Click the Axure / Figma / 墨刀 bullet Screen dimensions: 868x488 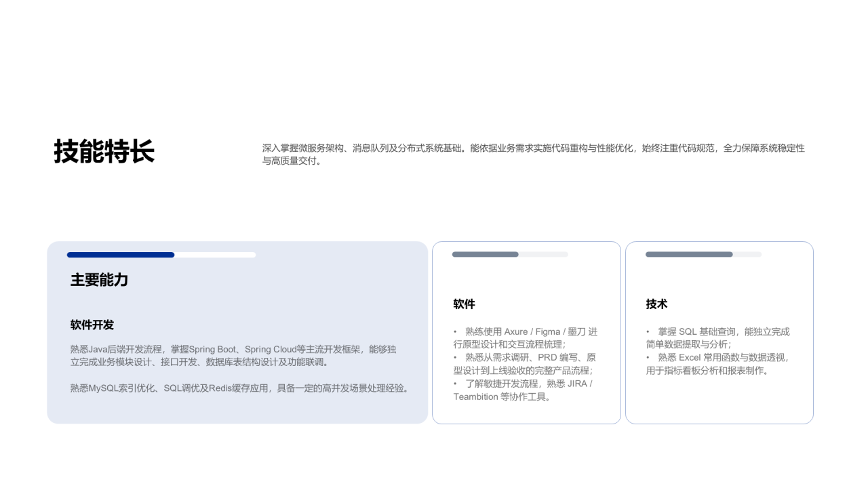click(x=526, y=338)
